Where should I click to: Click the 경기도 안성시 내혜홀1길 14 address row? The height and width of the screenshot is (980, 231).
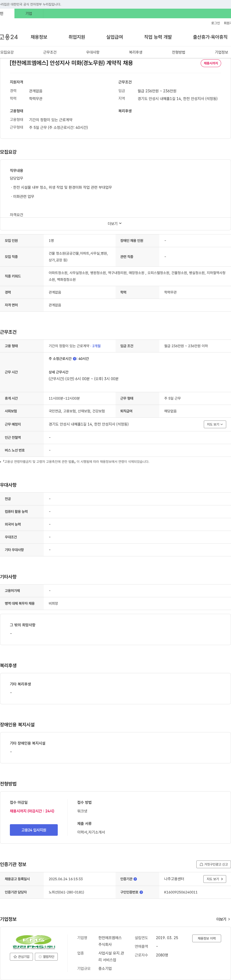[89, 424]
